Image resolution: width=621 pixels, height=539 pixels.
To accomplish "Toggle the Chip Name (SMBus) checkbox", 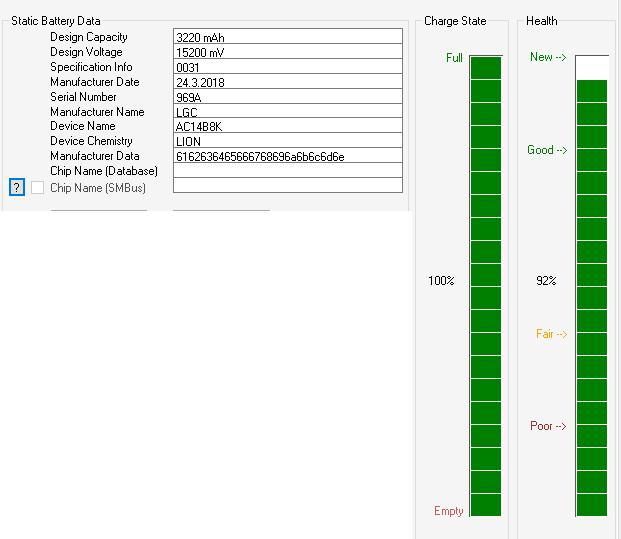I will [37, 187].
